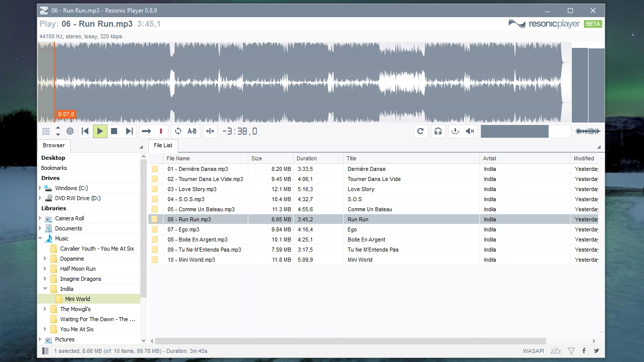Click the download-into-tray icon
This screenshot has width=644, height=362.
point(455,131)
